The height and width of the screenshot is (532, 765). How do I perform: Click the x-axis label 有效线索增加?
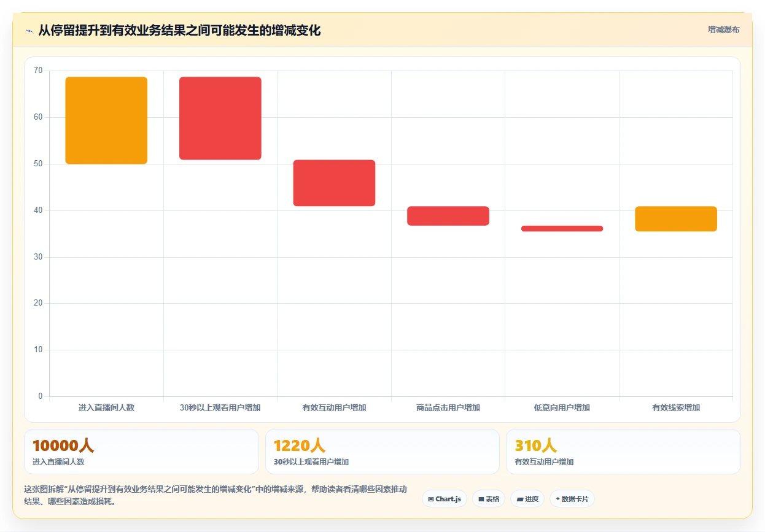tap(676, 407)
